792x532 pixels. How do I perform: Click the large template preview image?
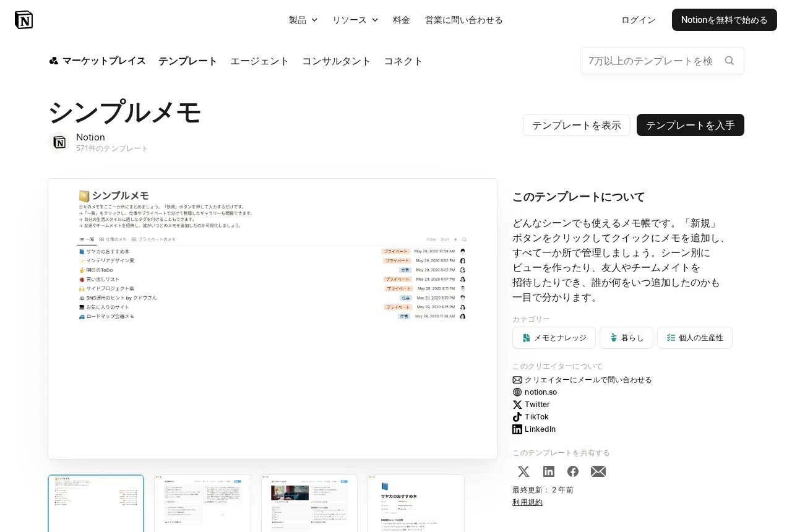click(x=272, y=319)
